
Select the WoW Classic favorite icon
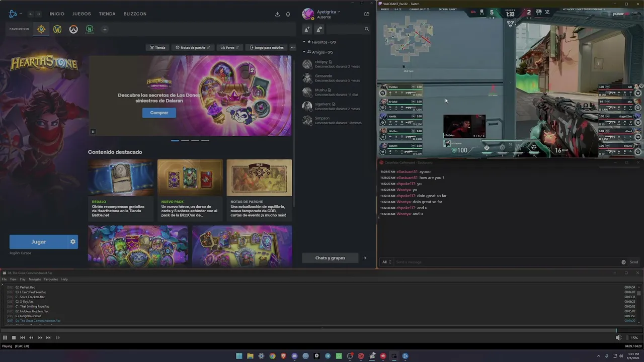[x=90, y=29]
